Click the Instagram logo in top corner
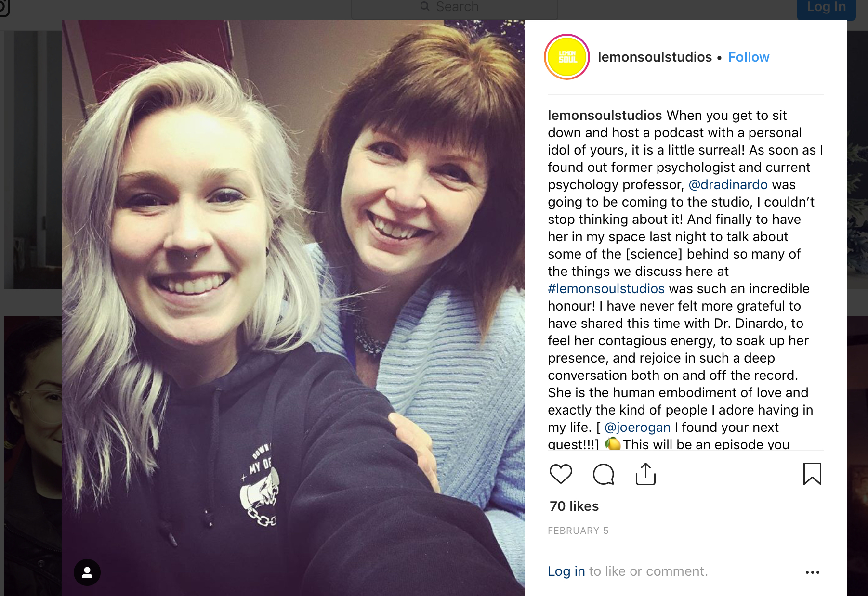The height and width of the screenshot is (596, 868). pyautogui.click(x=4, y=7)
